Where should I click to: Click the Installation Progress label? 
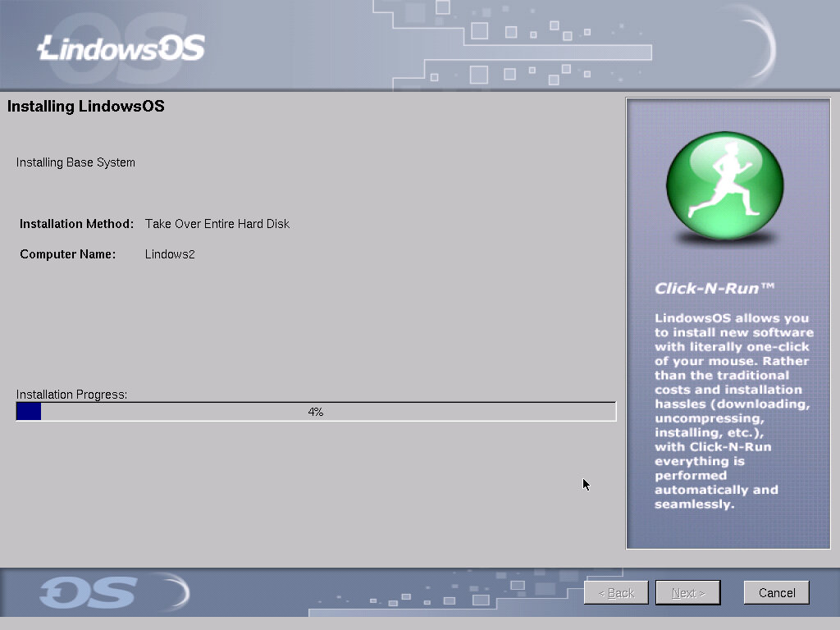point(72,395)
